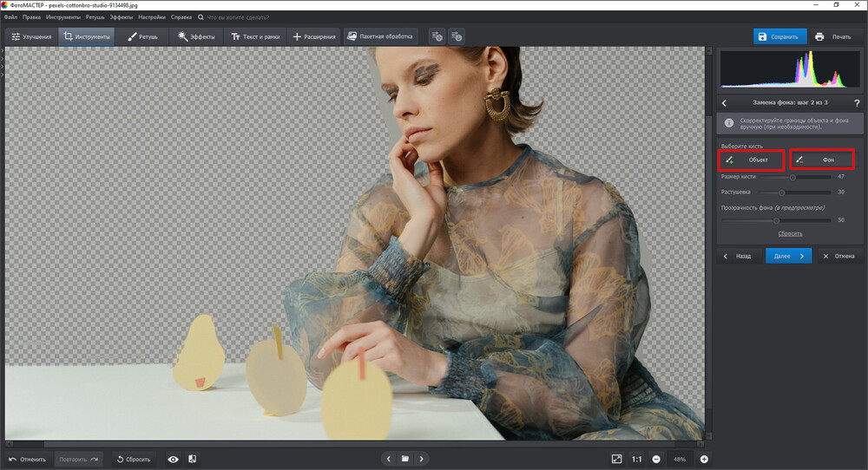Click the Далее button
The height and width of the screenshot is (470, 868).
[788, 256]
